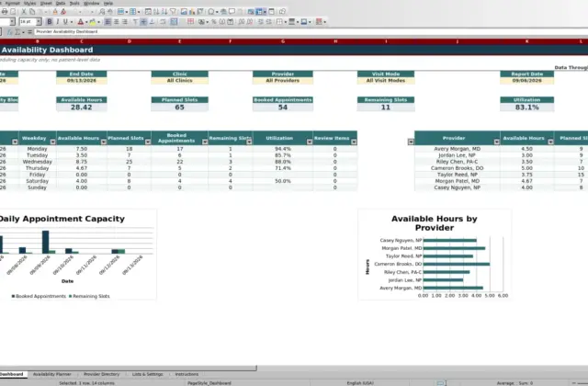Screen dimensions: 588x386
Task: Click the Freeze rows and columns icon
Action: 259,12
